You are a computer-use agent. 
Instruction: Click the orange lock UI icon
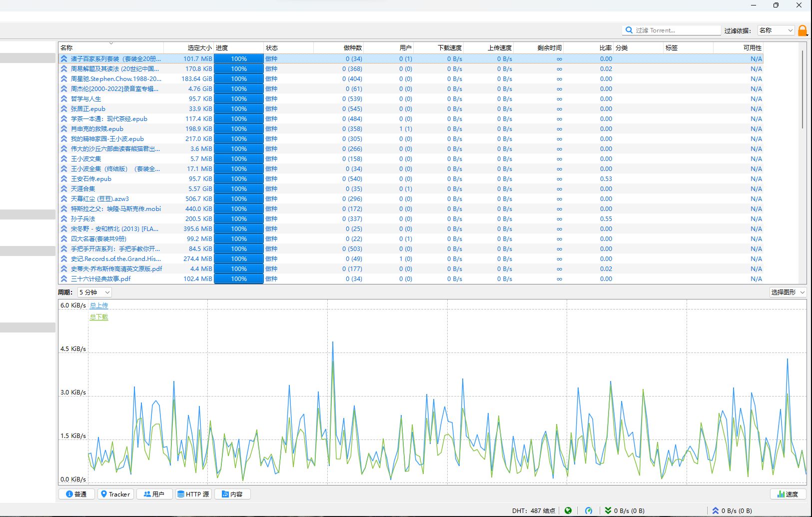point(803,30)
